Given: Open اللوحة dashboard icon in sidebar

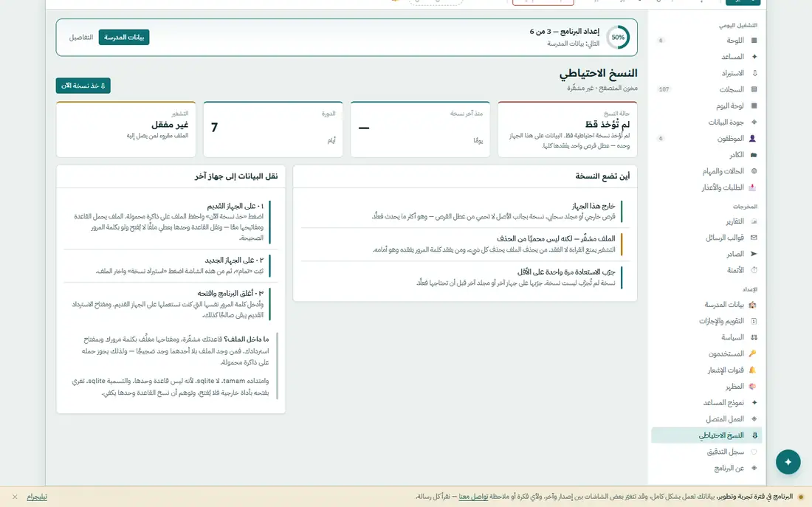Looking at the screenshot, I should click(754, 41).
